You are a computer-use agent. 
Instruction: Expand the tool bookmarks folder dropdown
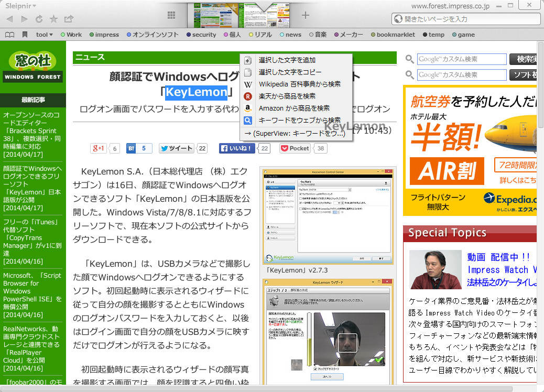click(x=51, y=35)
